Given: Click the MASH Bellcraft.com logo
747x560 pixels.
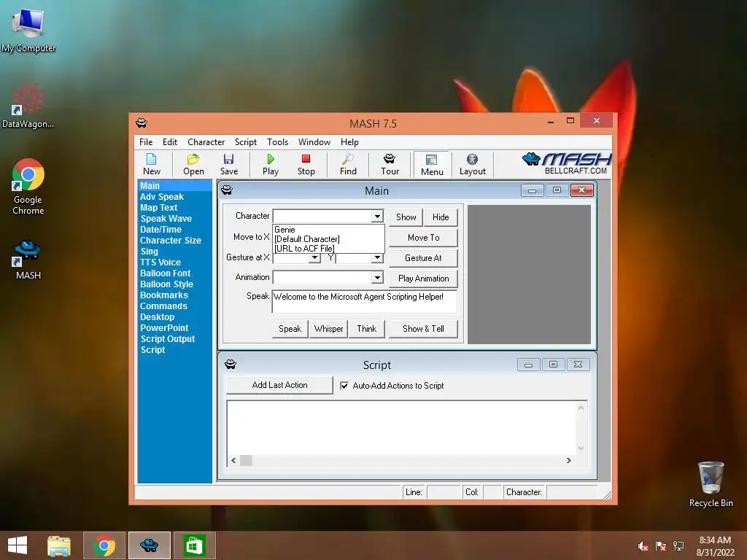Looking at the screenshot, I should pyautogui.click(x=566, y=164).
